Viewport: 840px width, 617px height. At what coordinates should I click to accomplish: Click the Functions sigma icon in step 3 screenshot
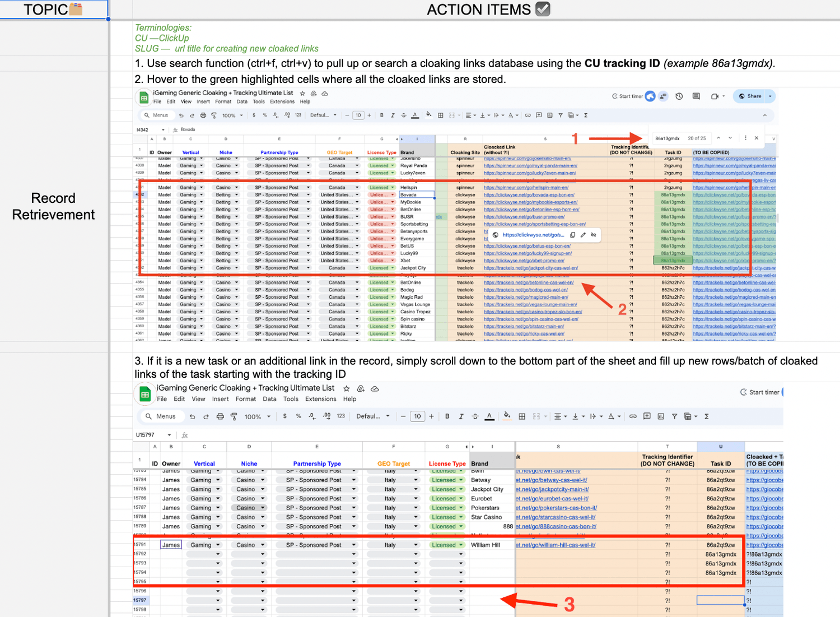[707, 416]
